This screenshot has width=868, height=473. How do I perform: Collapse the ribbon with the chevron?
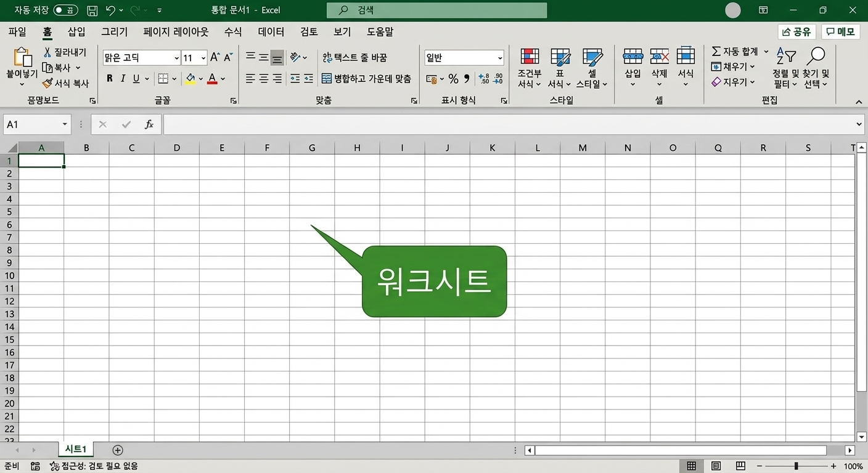(859, 102)
